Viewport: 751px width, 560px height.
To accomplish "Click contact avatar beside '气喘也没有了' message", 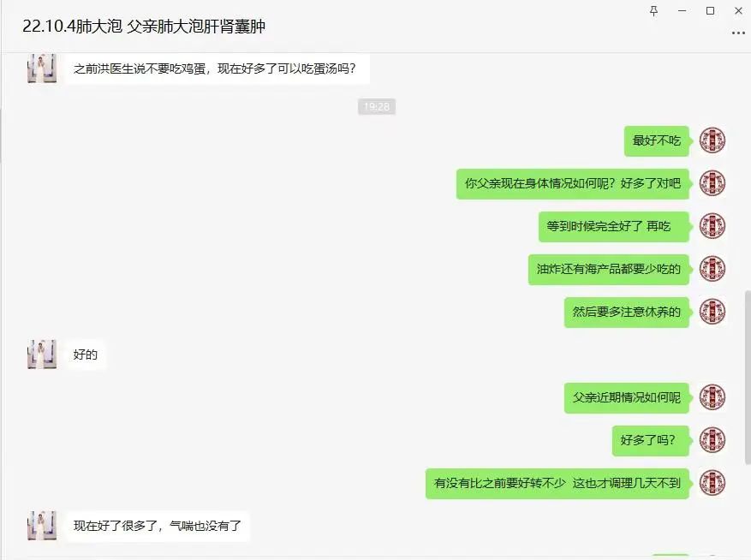I will [x=42, y=526].
